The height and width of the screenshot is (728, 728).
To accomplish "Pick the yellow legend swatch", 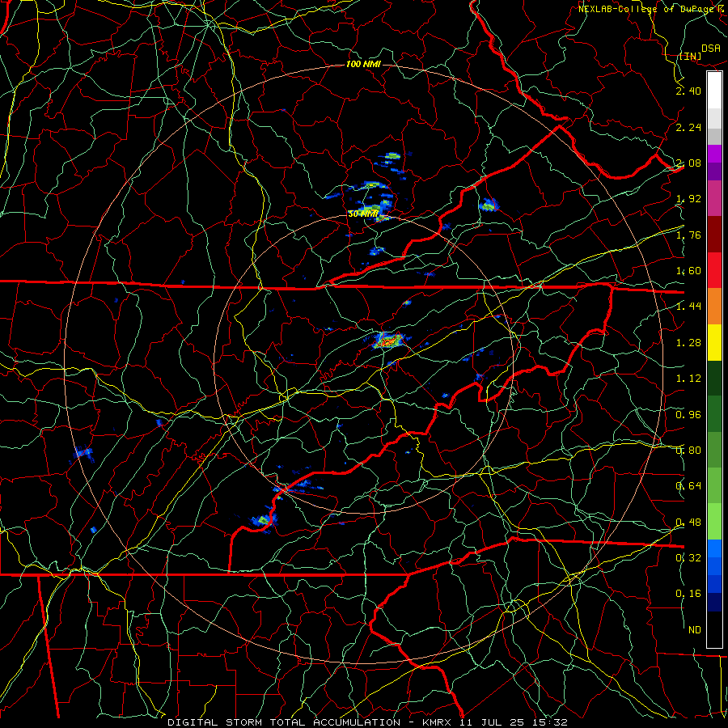I will [714, 343].
